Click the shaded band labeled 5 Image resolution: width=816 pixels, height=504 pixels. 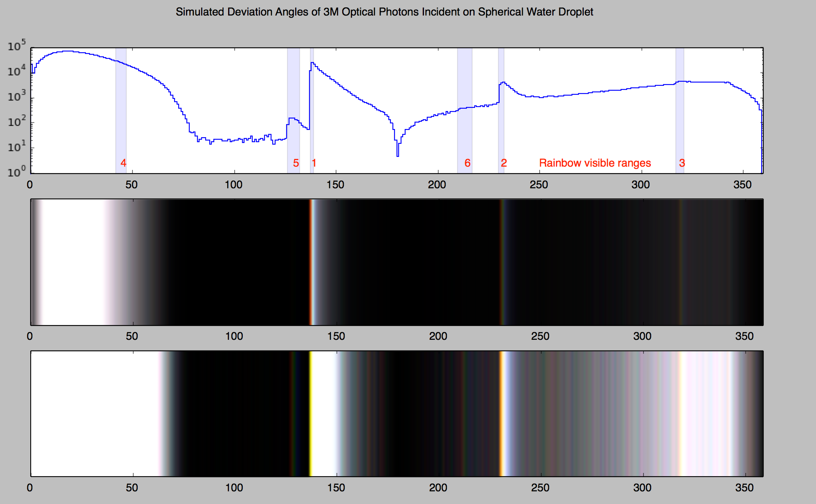tap(294, 110)
